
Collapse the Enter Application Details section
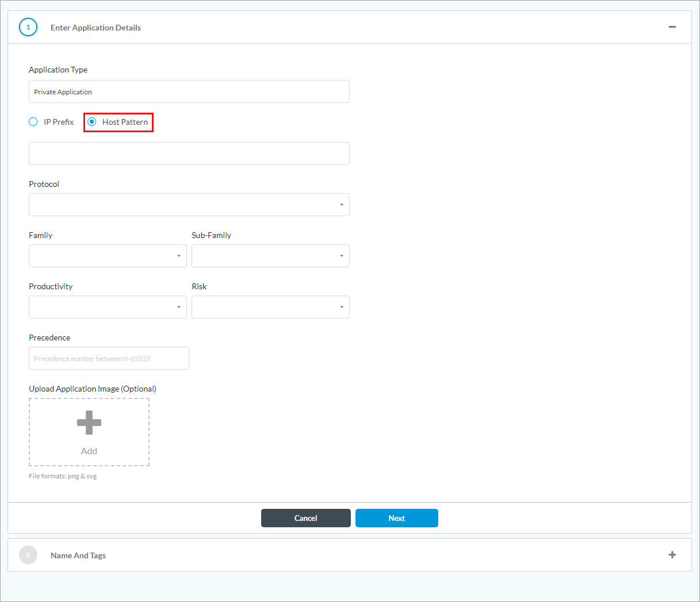pyautogui.click(x=672, y=27)
